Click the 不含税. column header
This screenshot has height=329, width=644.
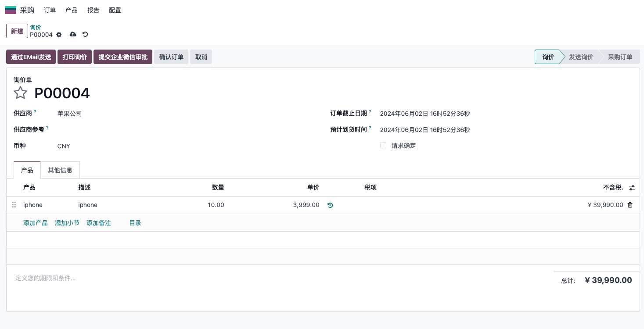click(x=613, y=187)
